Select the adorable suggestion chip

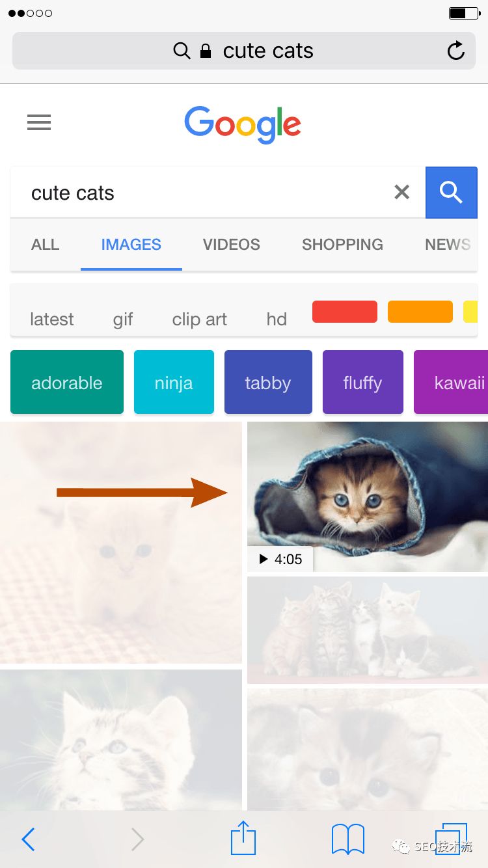pyautogui.click(x=67, y=382)
